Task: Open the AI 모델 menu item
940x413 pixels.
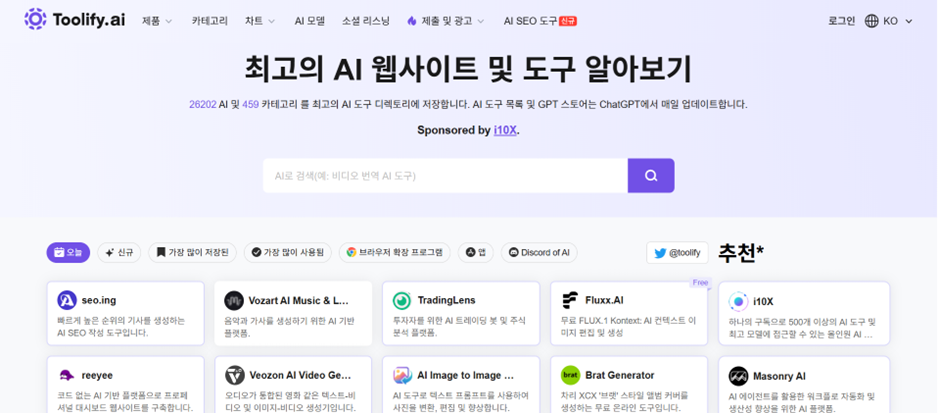Action: pos(309,21)
